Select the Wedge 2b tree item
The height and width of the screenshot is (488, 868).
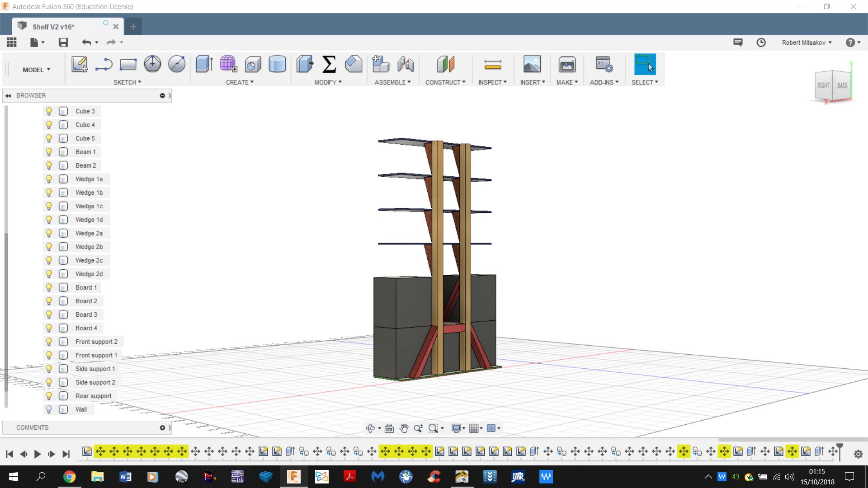click(x=89, y=247)
